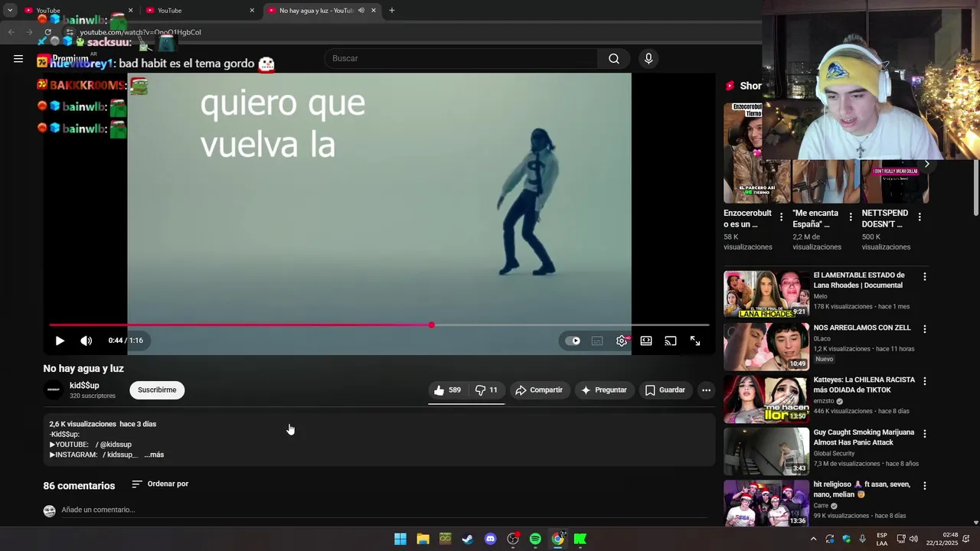Viewport: 980px width, 551px height.
Task: Switch to theater mode
Action: pos(646,341)
